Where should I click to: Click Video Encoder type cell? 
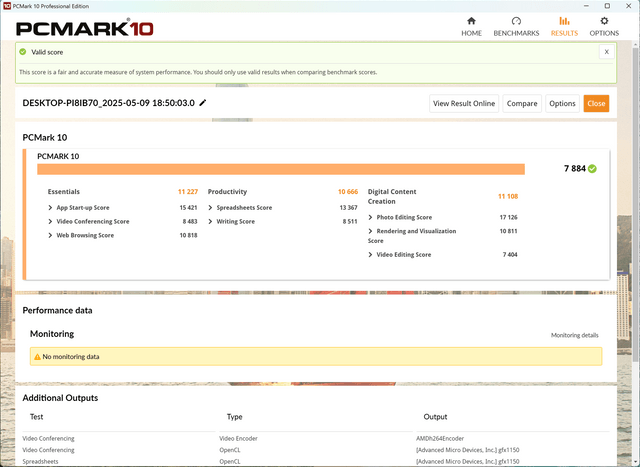click(238, 438)
